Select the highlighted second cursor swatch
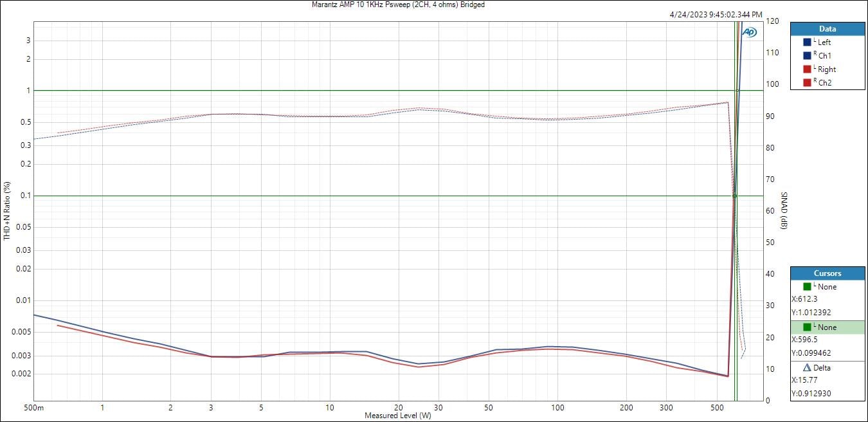 (x=807, y=327)
